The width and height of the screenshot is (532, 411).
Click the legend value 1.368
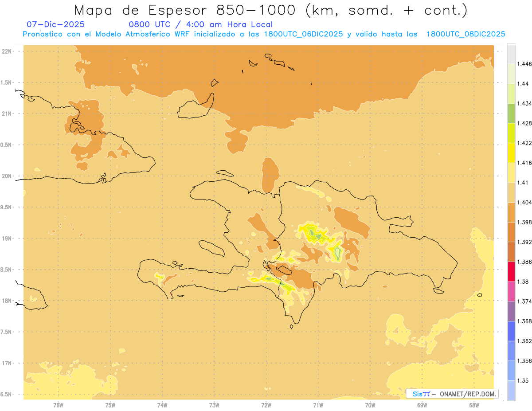(524, 321)
